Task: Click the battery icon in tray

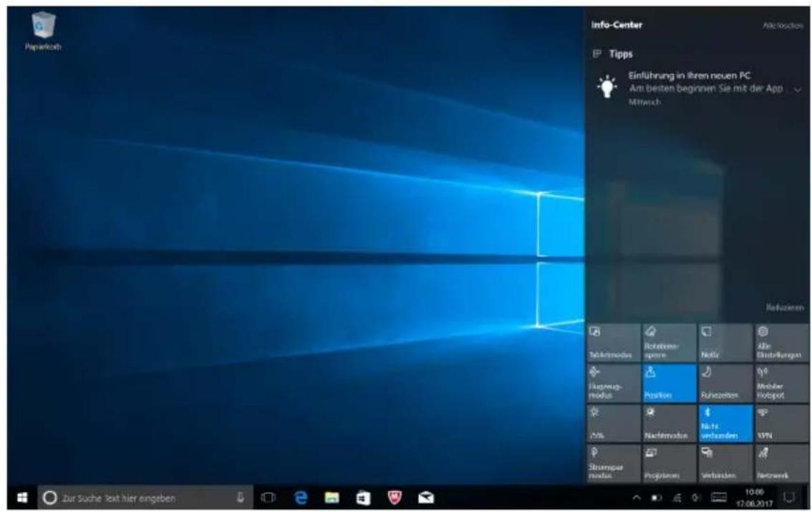Action: point(657,498)
